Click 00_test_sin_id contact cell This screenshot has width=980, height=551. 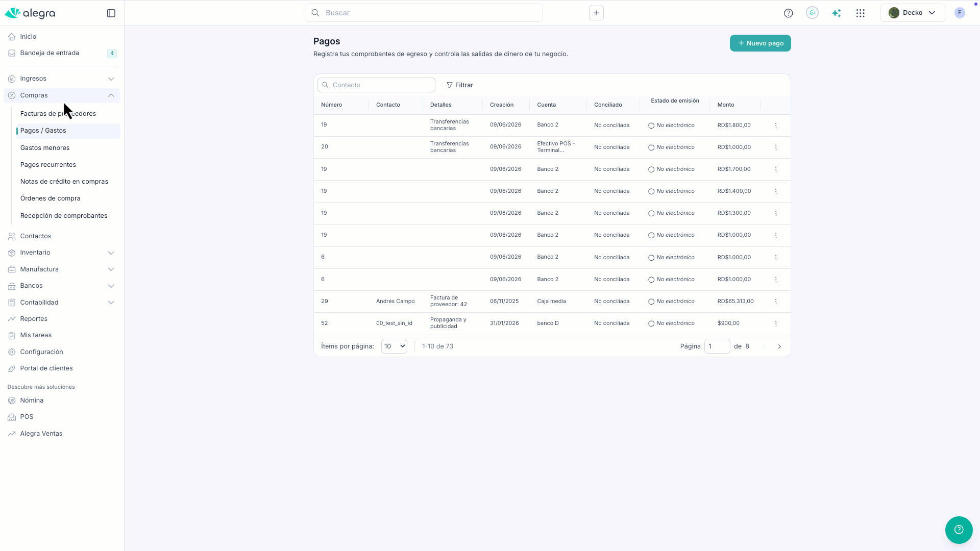394,323
